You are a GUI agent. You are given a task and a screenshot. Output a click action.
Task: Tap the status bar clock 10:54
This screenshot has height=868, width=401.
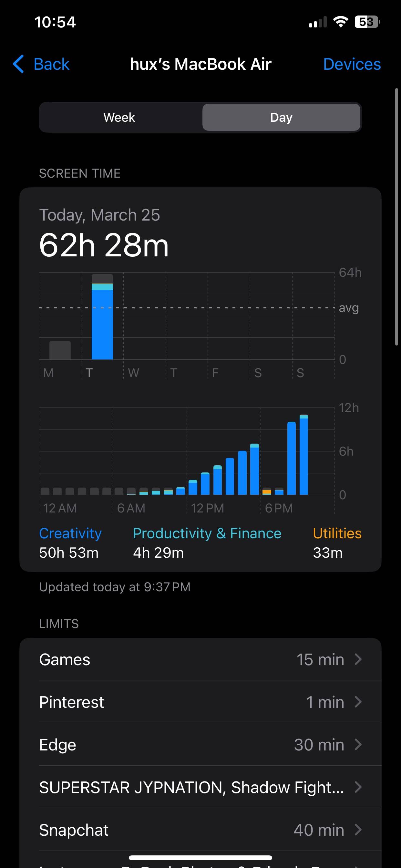click(x=55, y=22)
